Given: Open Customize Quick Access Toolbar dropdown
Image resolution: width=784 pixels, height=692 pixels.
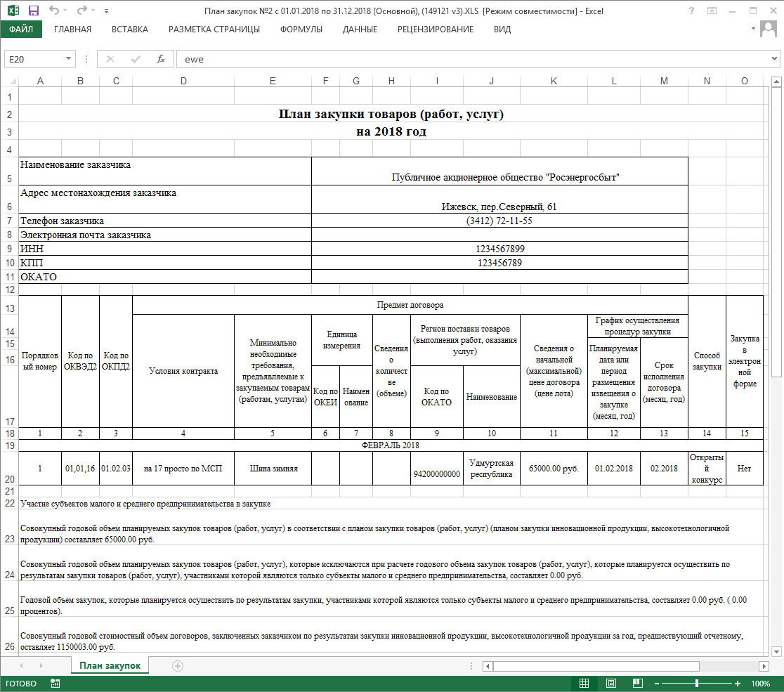Looking at the screenshot, I should click(106, 11).
